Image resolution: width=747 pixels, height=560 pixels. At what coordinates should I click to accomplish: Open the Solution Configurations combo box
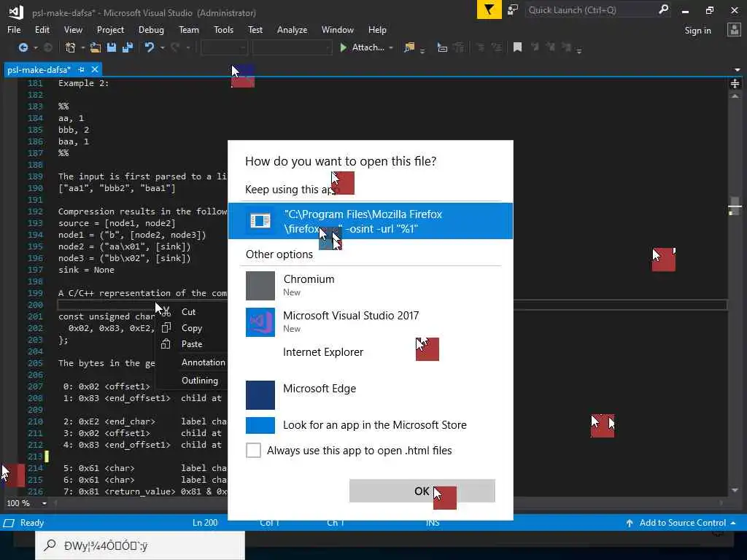[225, 47]
